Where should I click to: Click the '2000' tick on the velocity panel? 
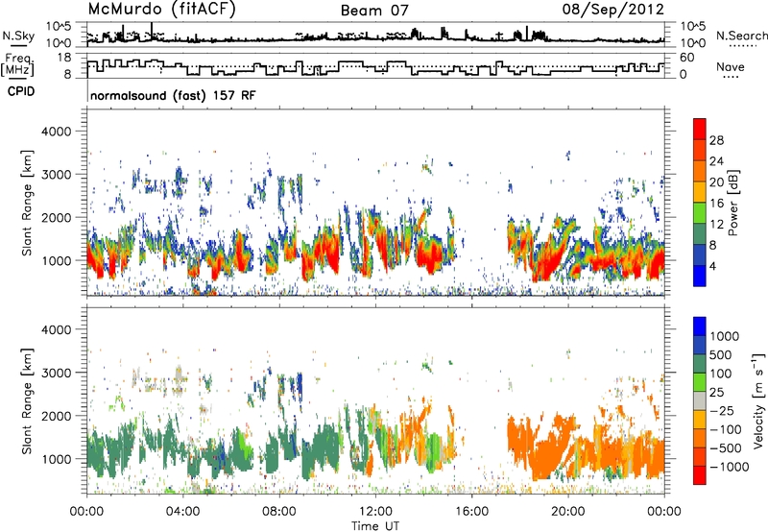tap(56, 416)
